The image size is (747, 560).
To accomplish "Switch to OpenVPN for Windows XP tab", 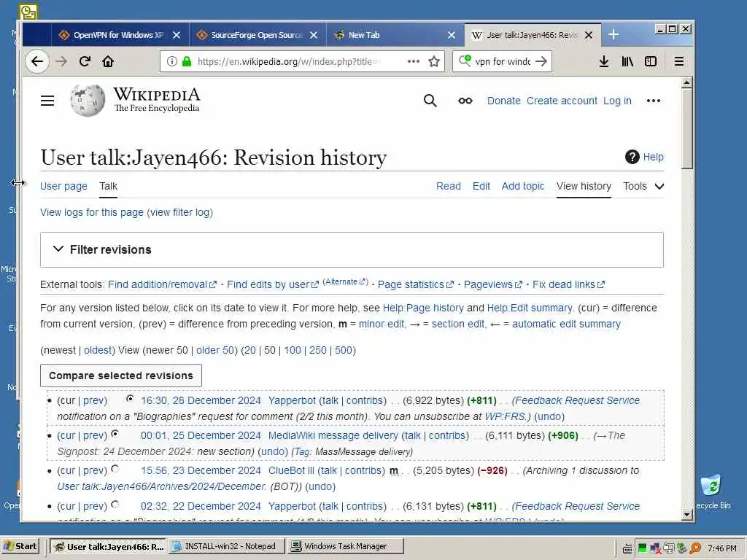I will (118, 35).
